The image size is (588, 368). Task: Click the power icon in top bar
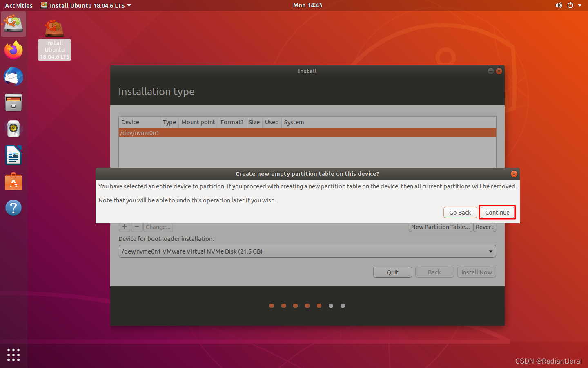570,5
